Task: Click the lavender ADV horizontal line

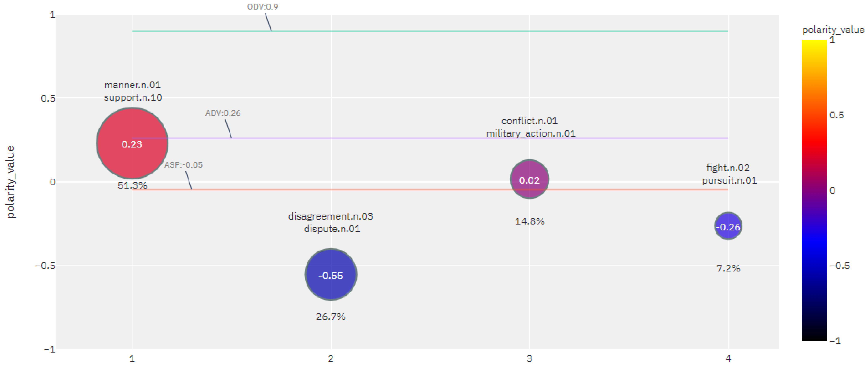Action: [430, 138]
